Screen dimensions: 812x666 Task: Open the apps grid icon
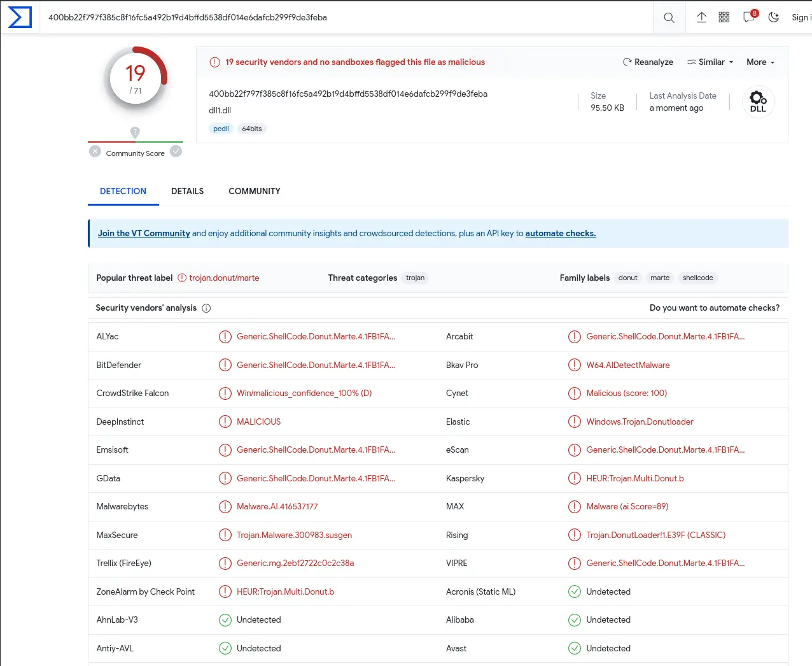724,18
